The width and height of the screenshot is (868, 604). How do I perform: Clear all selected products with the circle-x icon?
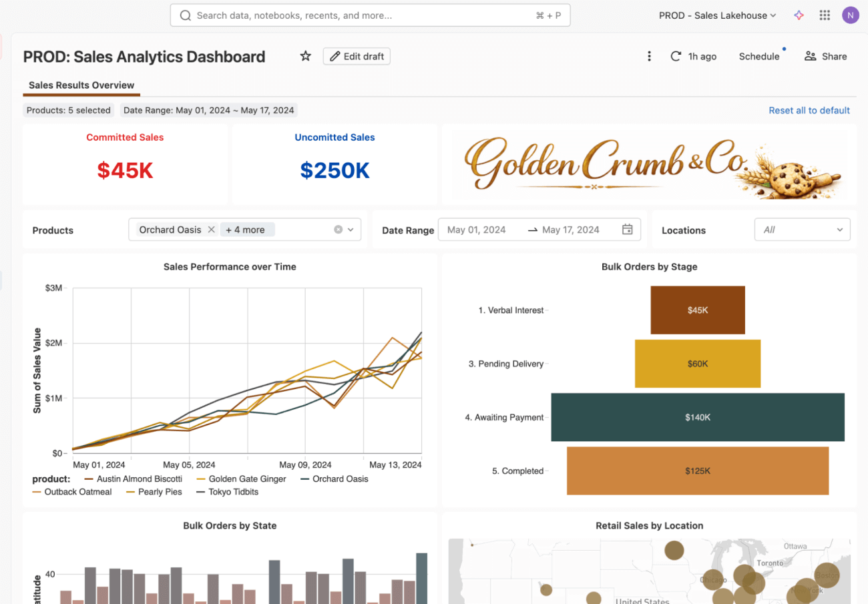[x=337, y=229]
